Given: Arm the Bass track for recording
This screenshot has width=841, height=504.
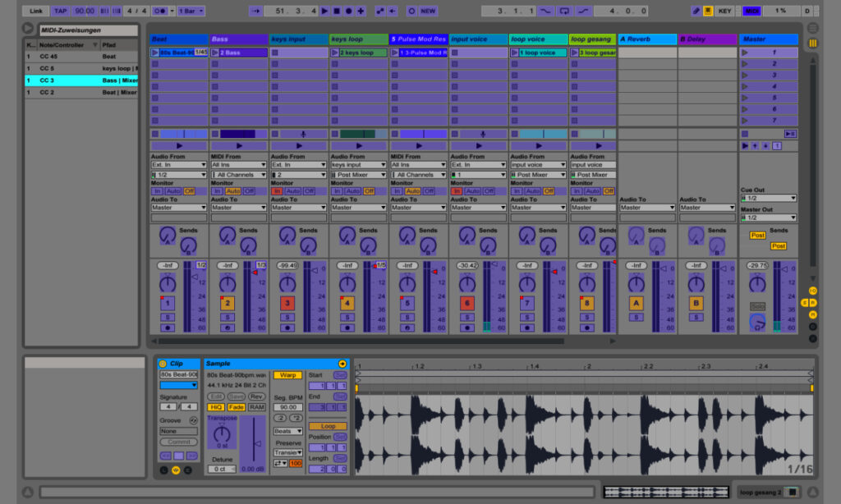Looking at the screenshot, I should [227, 328].
